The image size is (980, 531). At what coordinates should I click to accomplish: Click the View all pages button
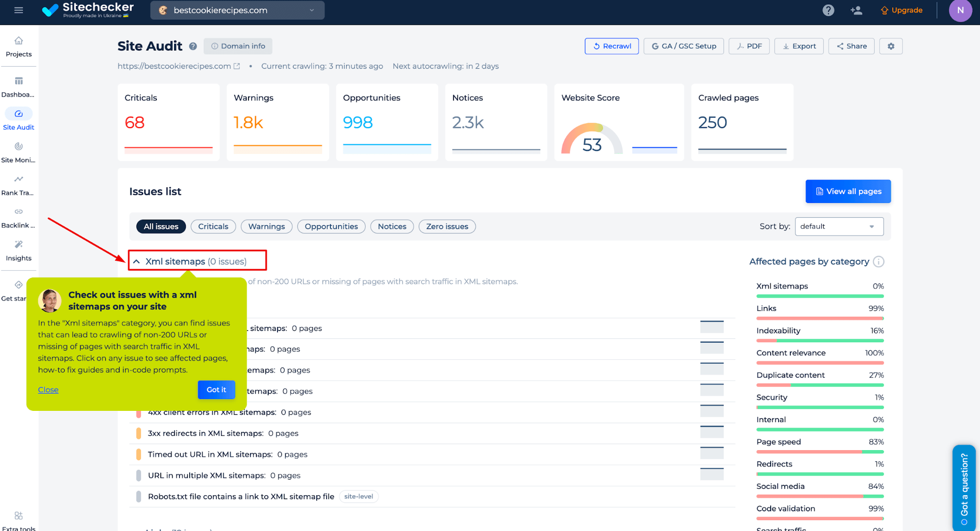848,192
